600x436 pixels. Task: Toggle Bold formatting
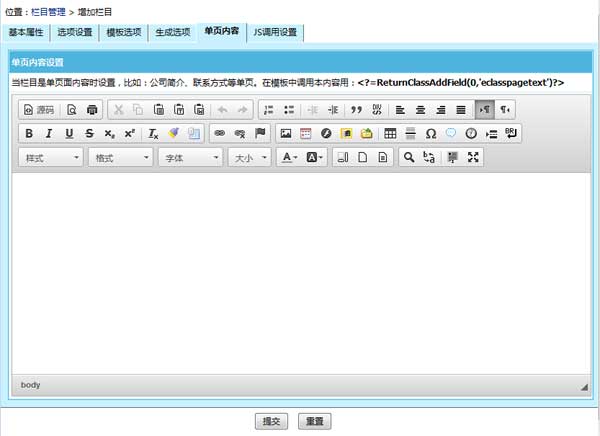pyautogui.click(x=29, y=133)
